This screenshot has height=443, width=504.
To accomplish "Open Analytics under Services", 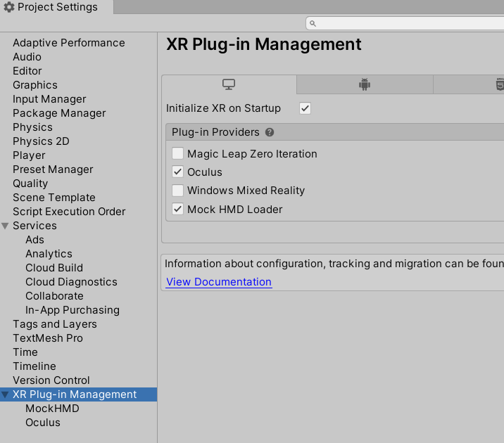I will [49, 254].
